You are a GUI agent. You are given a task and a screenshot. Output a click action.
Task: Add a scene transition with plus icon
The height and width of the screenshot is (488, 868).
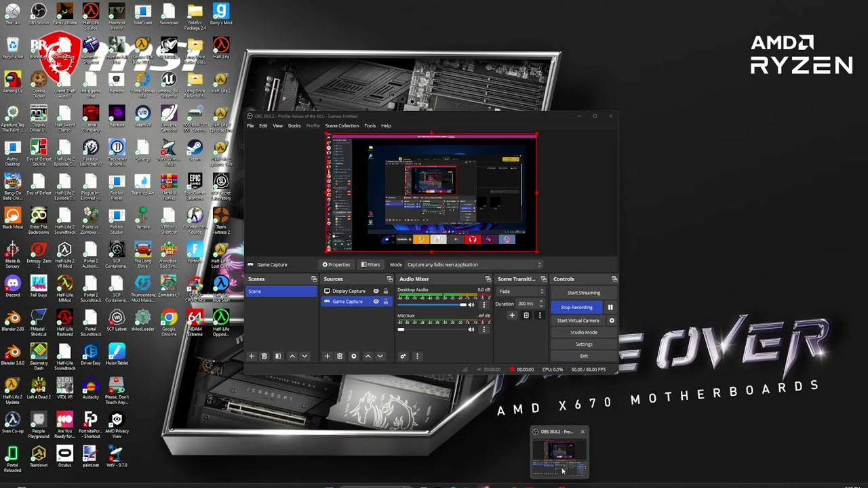coord(512,315)
